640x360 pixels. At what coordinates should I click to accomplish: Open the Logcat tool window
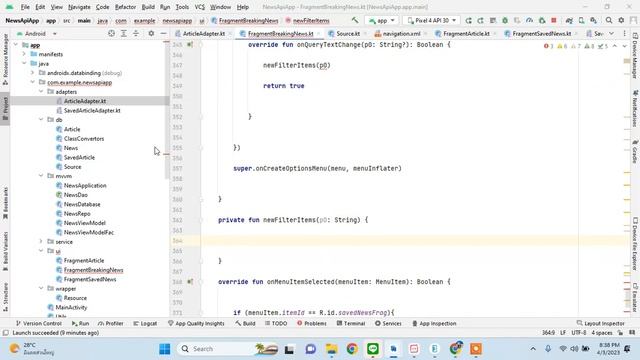point(145,323)
